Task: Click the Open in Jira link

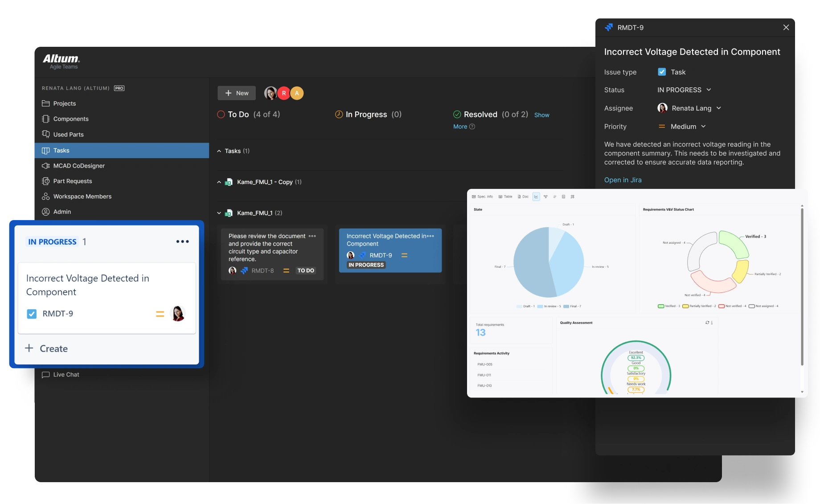Action: pyautogui.click(x=623, y=180)
